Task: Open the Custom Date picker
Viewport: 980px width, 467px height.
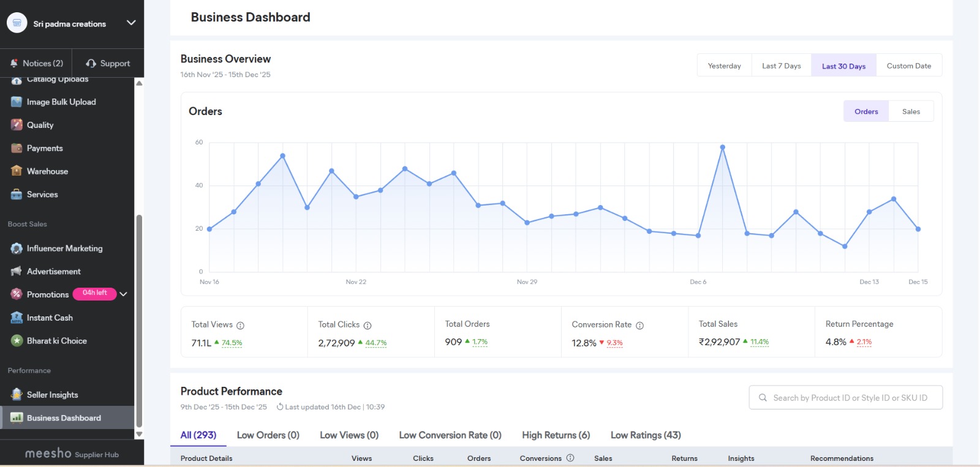Action: point(908,66)
